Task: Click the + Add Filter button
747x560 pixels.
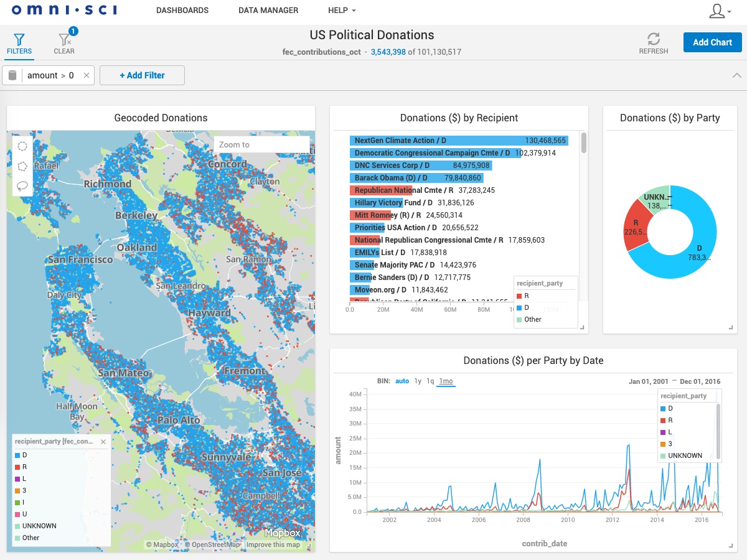Action: [x=142, y=75]
